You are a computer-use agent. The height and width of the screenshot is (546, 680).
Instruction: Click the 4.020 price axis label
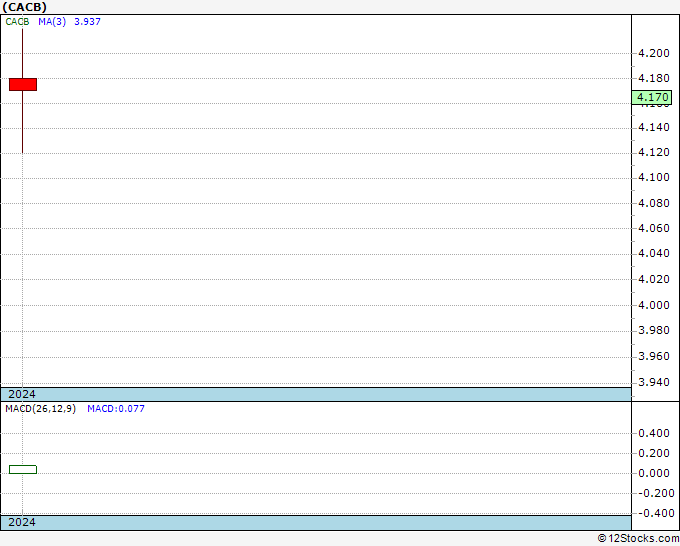tap(654, 279)
